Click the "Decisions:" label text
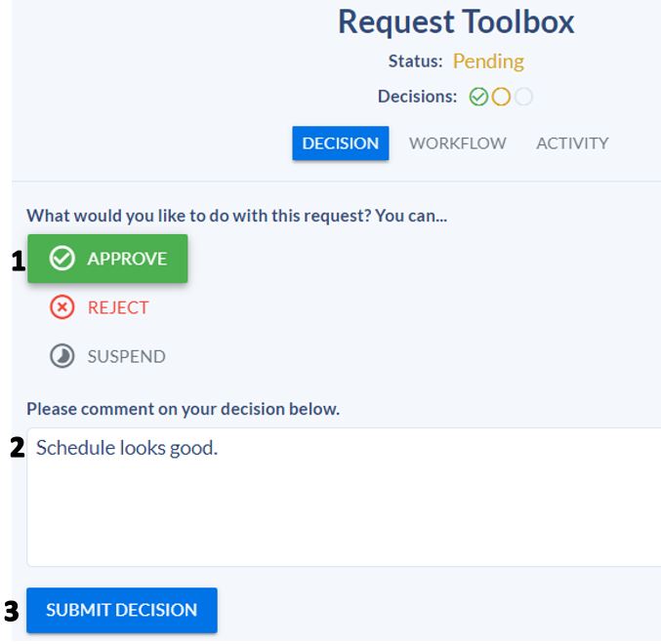Viewport: 661px width, 644px height. pos(419,97)
